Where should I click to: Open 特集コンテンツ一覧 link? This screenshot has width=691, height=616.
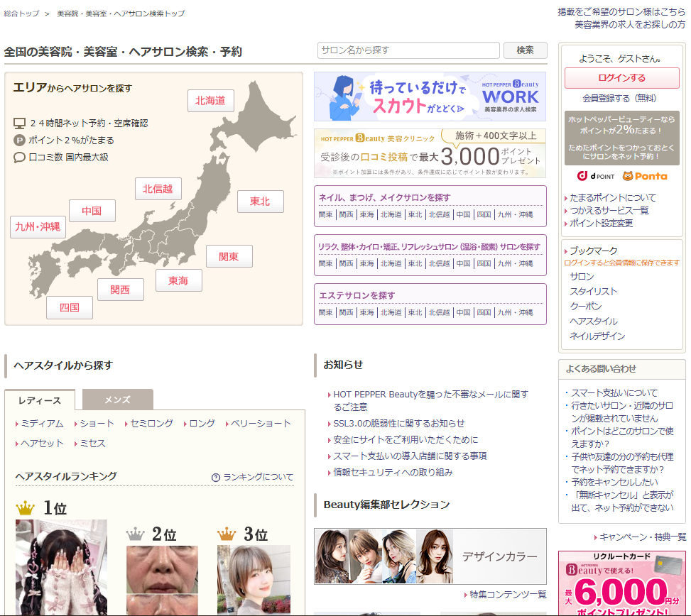coord(508,595)
